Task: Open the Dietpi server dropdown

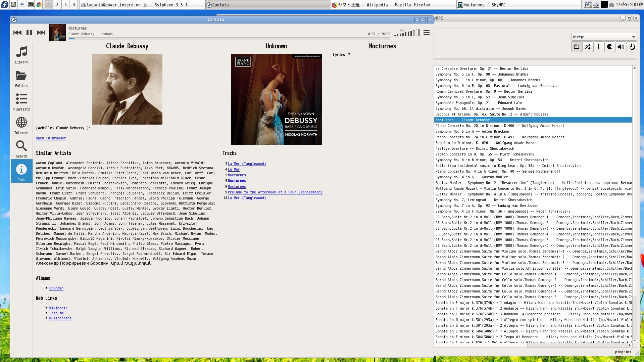Action: [x=604, y=37]
